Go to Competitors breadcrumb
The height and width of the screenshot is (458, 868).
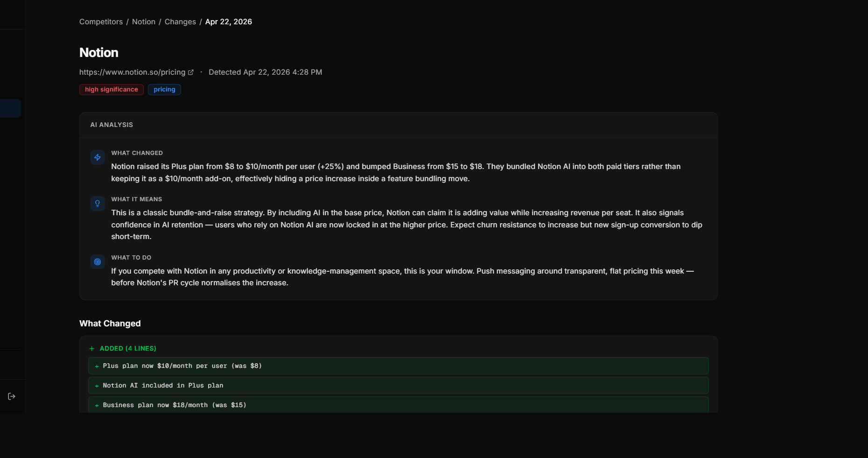[x=101, y=22]
